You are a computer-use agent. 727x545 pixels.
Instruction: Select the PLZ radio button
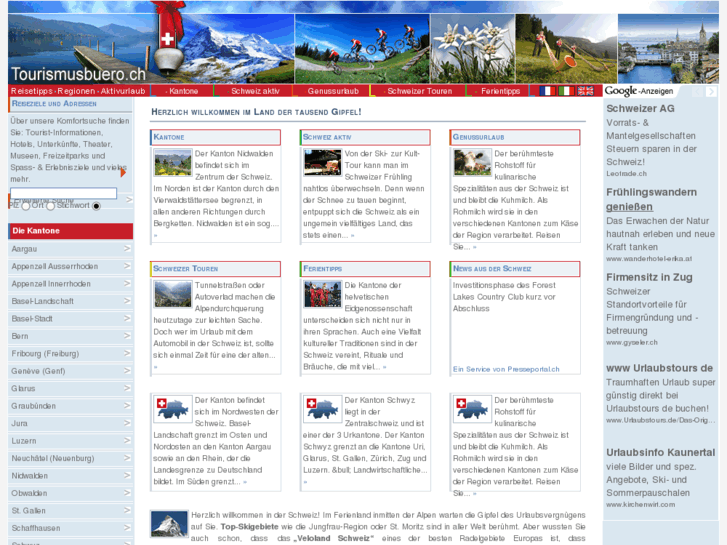click(26, 206)
